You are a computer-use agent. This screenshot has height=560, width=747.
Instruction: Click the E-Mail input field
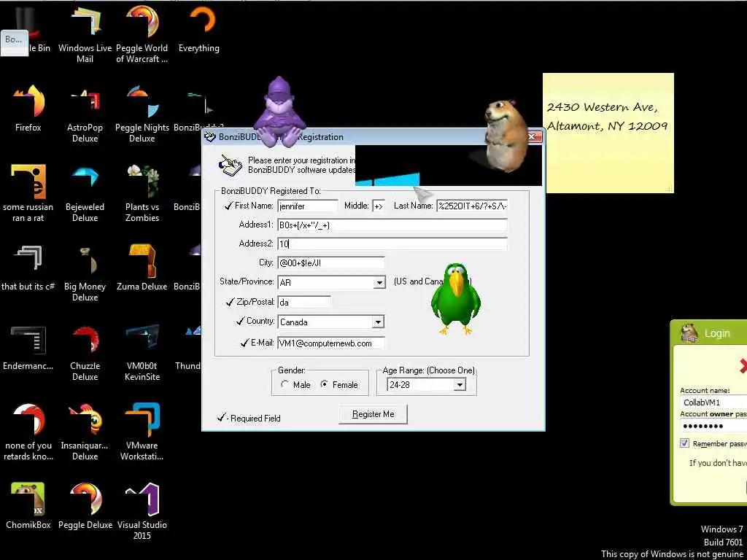tap(331, 343)
